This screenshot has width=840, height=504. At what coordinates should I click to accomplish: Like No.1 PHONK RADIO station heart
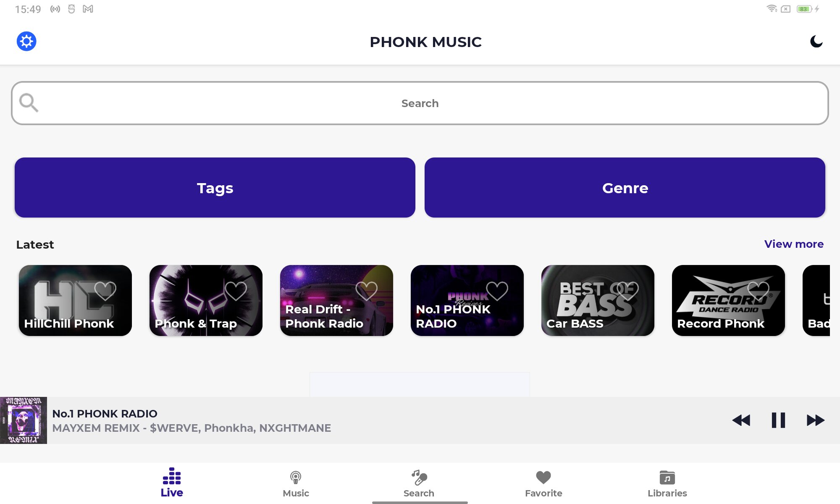[497, 290]
